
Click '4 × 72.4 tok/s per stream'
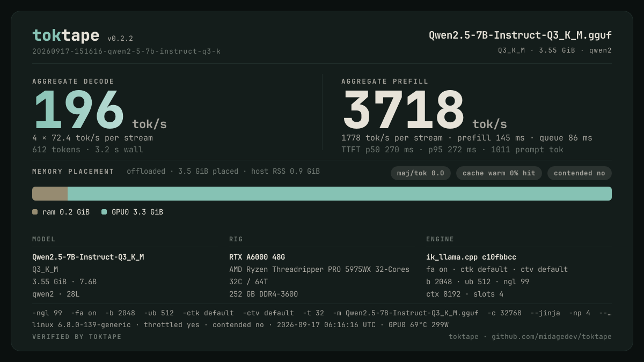tap(92, 138)
